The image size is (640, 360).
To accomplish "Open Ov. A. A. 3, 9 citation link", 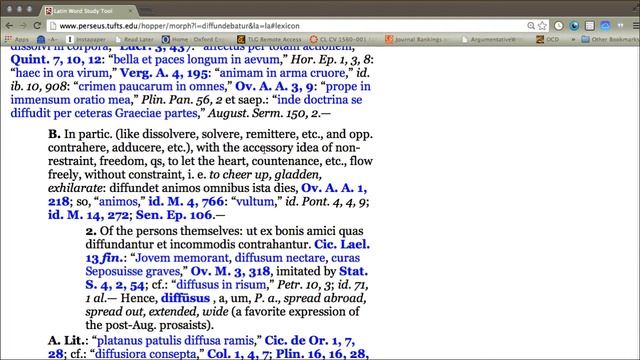I will [x=274, y=87].
